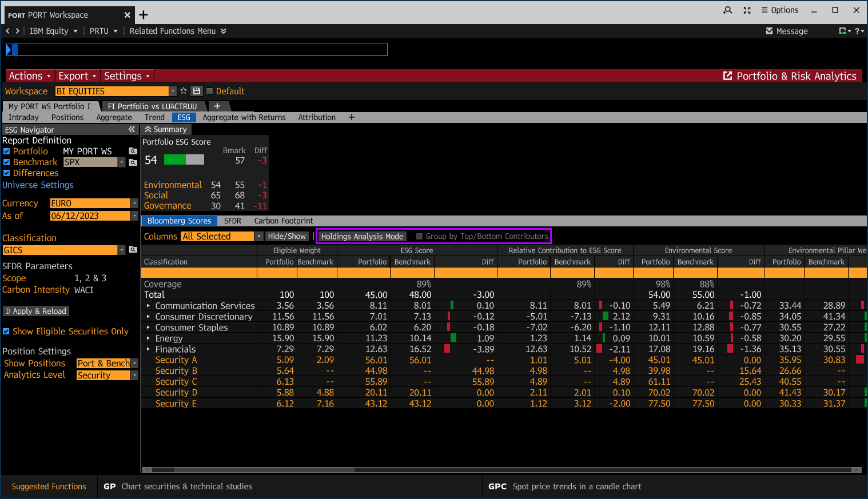Uncheck the Differences checkbox
Viewport: 868px width, 499px height.
click(x=6, y=173)
